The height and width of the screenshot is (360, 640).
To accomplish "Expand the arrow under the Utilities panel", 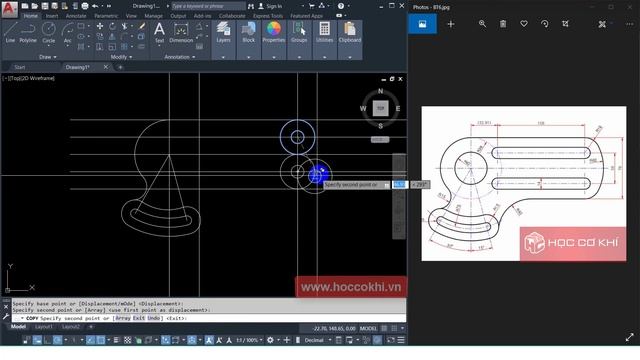I will click(324, 58).
